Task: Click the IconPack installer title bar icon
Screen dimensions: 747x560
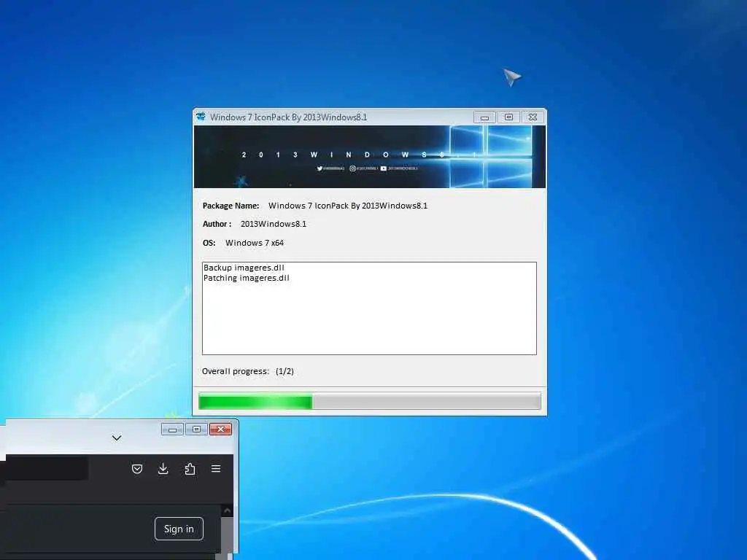Action: click(x=201, y=117)
